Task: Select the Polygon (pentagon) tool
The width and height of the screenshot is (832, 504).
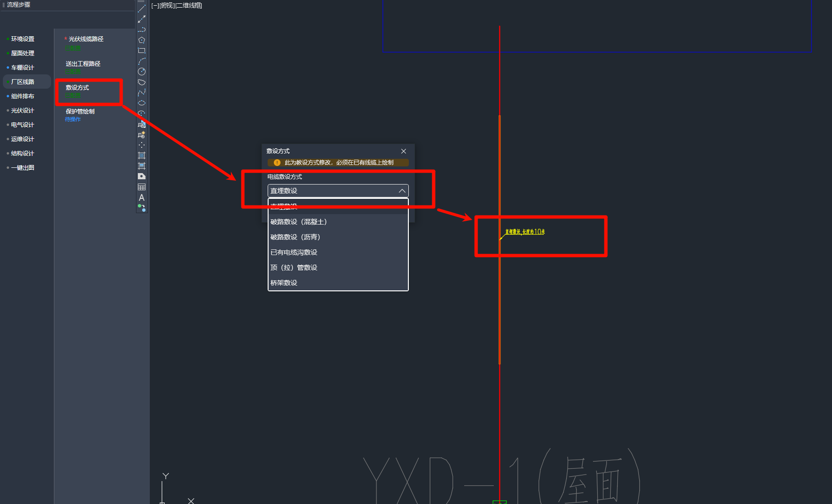Action: click(142, 40)
